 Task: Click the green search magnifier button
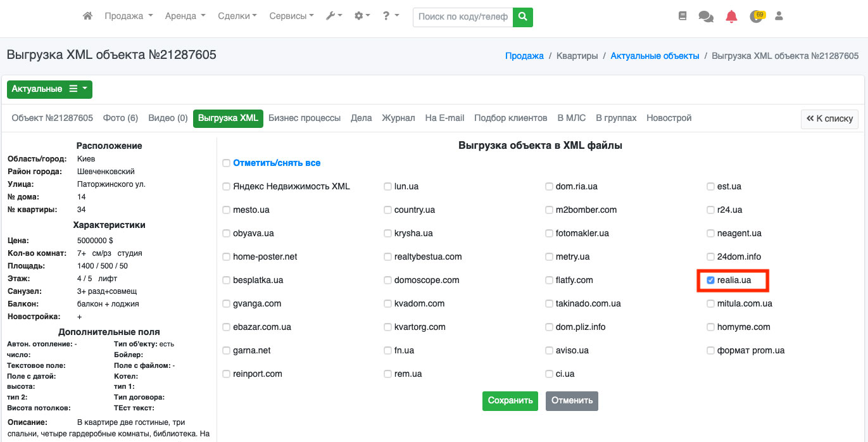522,17
